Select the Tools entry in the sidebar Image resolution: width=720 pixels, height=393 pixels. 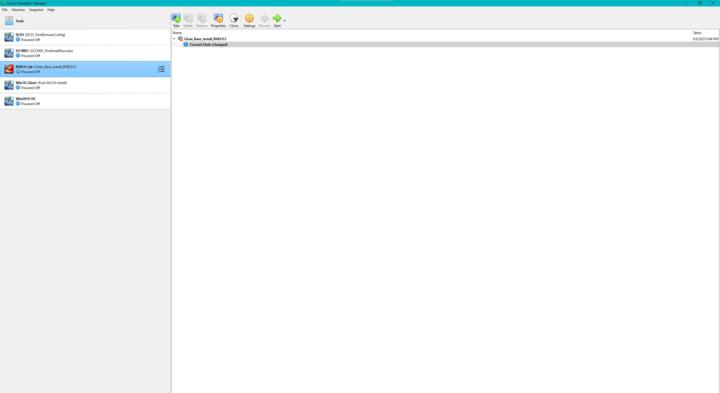tap(85, 21)
